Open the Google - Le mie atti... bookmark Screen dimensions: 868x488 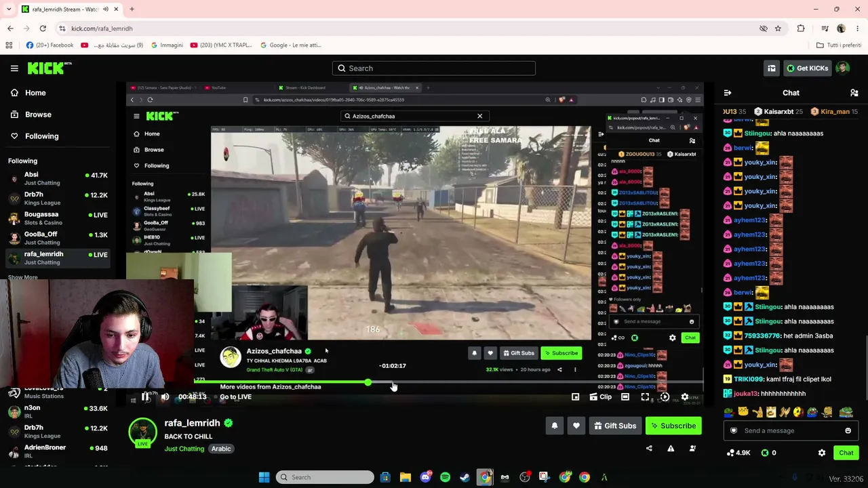(x=291, y=45)
